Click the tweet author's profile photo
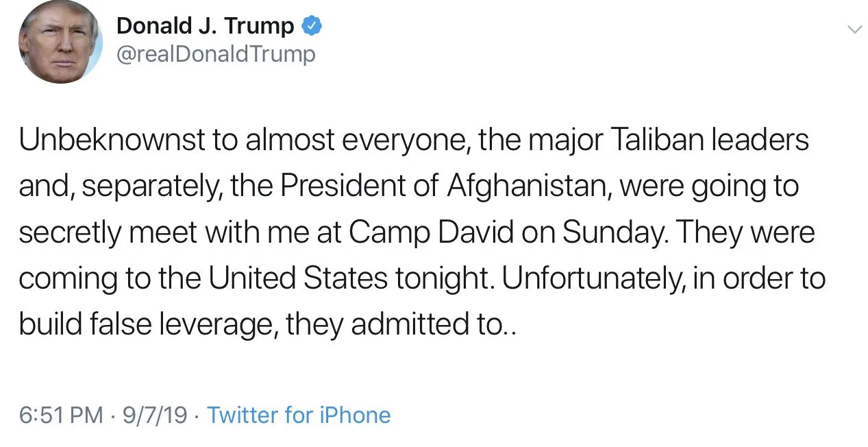The width and height of the screenshot is (868, 447). coord(60,43)
